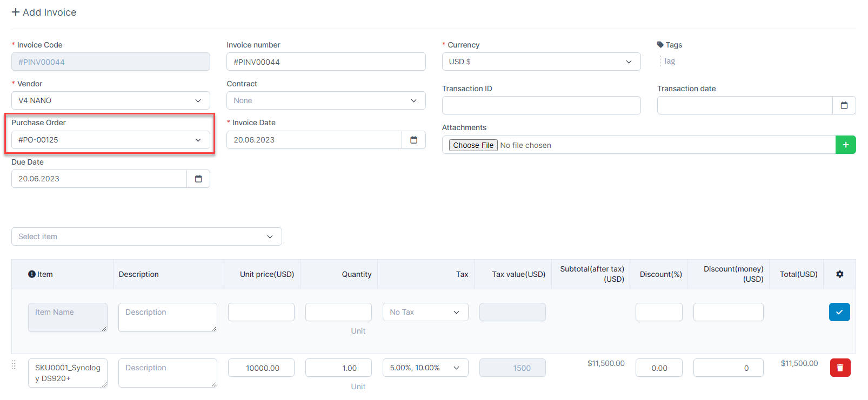Image resolution: width=868 pixels, height=400 pixels.
Task: Open the Currency USD $ dropdown
Action: click(540, 62)
